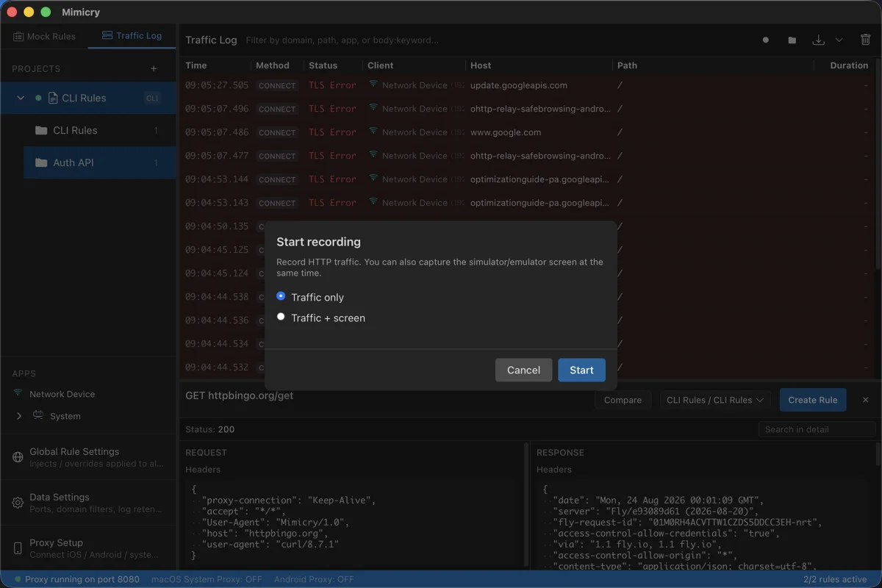Viewport: 882px width, 588px height.
Task: Open the folder icon in Traffic Log toolbar
Action: (792, 40)
